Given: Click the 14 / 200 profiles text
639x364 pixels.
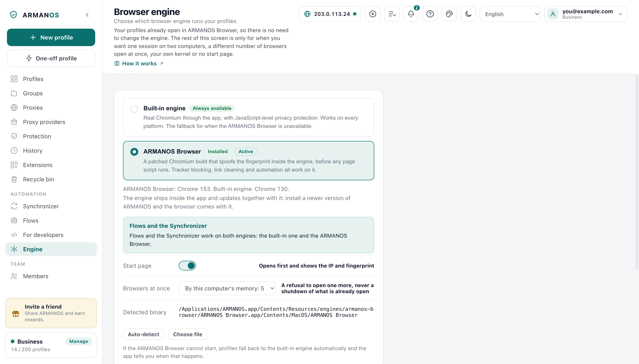Looking at the screenshot, I should [30, 349].
